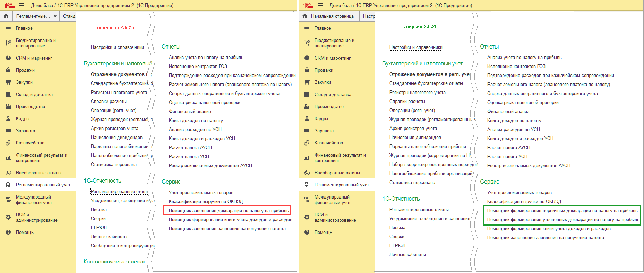Click НСИ и администрирование gear icon, right window
This screenshot has height=273, width=644.
pyautogui.click(x=307, y=218)
